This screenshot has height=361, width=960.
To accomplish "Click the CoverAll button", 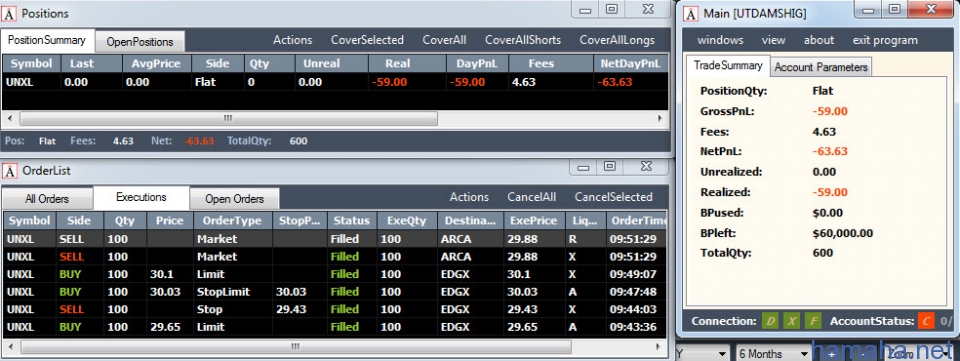I will coord(444,40).
